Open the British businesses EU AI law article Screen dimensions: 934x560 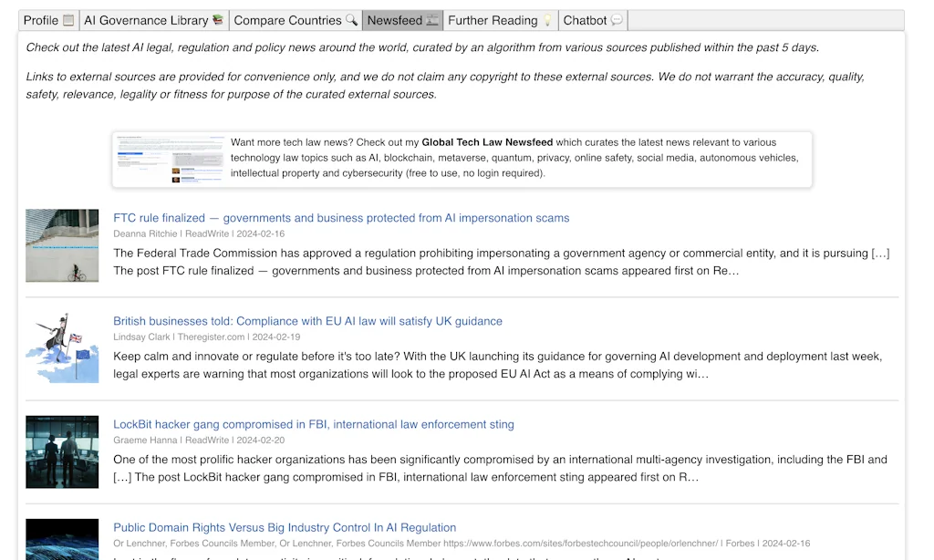coord(306,321)
